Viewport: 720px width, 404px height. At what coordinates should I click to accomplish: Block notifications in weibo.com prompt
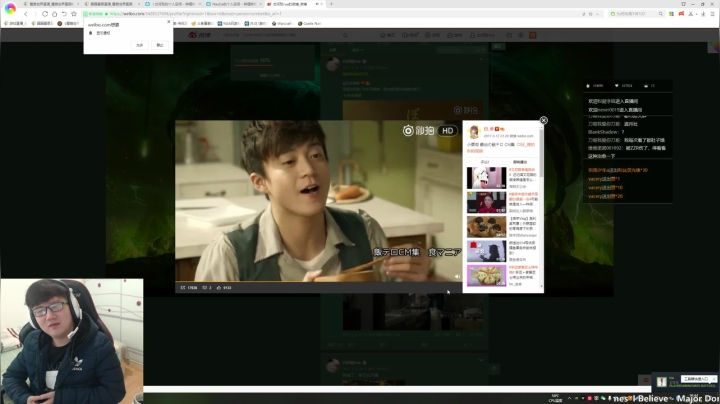159,45
